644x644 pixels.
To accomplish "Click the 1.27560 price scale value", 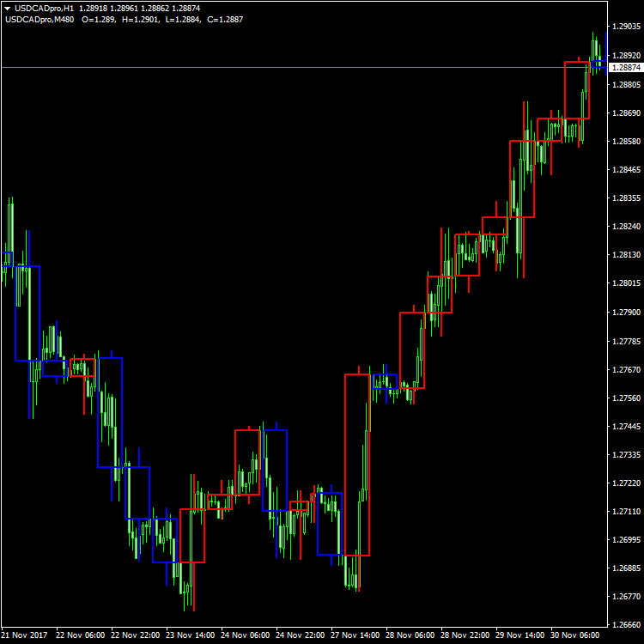I will pyautogui.click(x=626, y=398).
